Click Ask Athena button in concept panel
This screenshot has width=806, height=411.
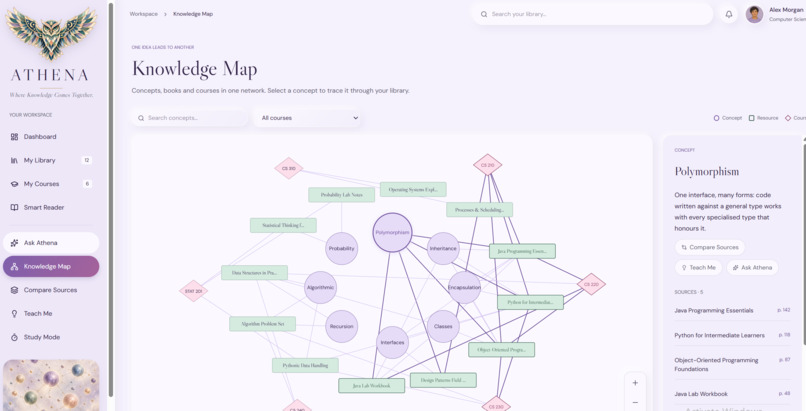click(752, 268)
